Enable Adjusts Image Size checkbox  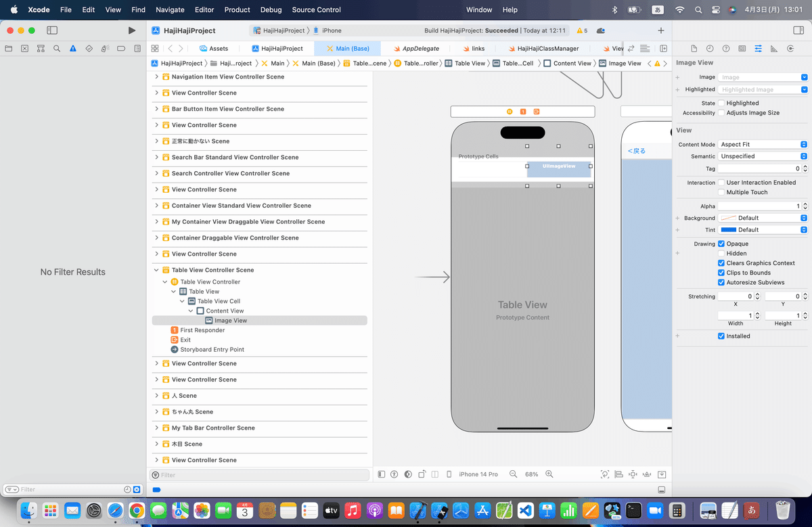pyautogui.click(x=721, y=113)
